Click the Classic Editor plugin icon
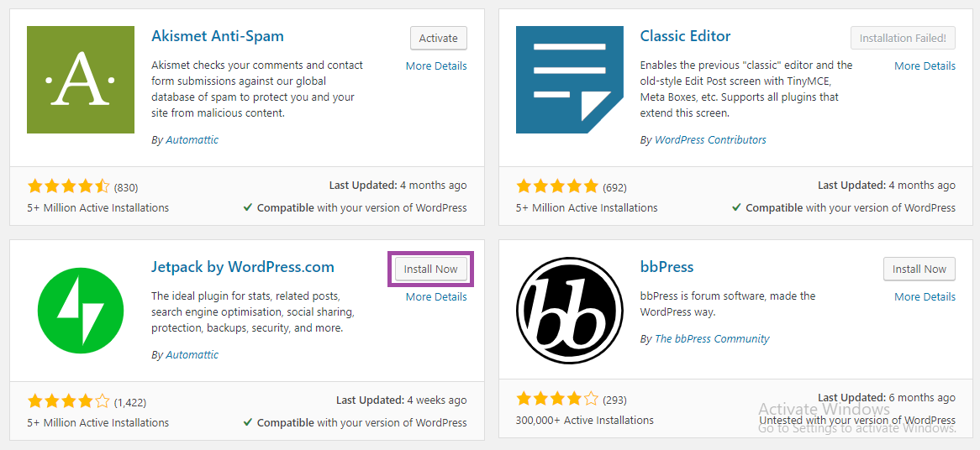Viewport: 980px width, 450px height. [x=570, y=80]
